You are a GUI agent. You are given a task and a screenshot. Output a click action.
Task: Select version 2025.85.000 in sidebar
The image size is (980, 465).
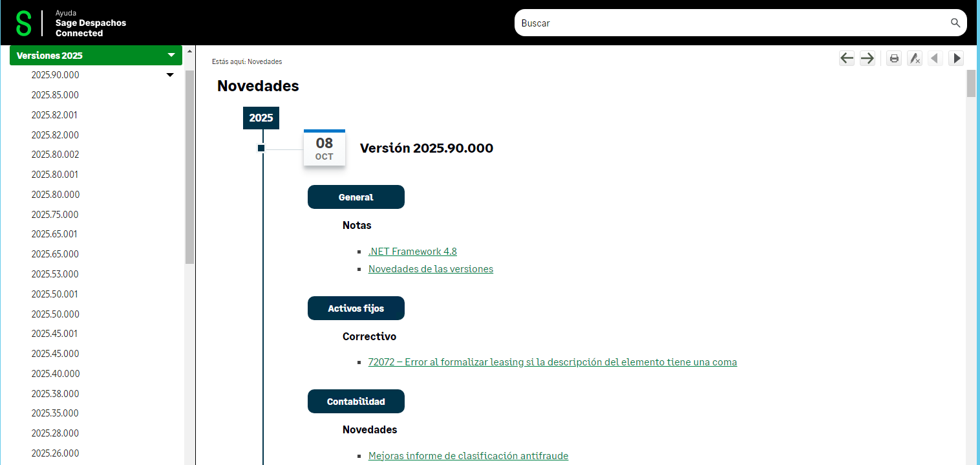(55, 95)
